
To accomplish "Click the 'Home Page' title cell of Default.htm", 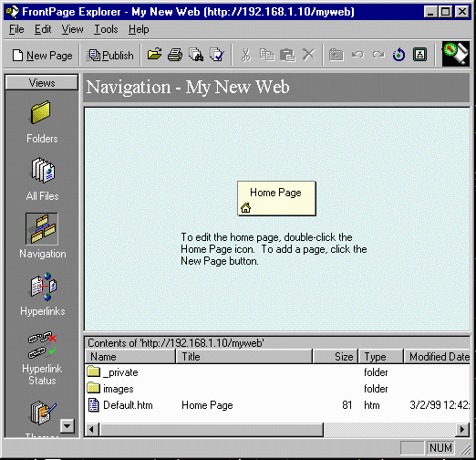I will click(207, 405).
